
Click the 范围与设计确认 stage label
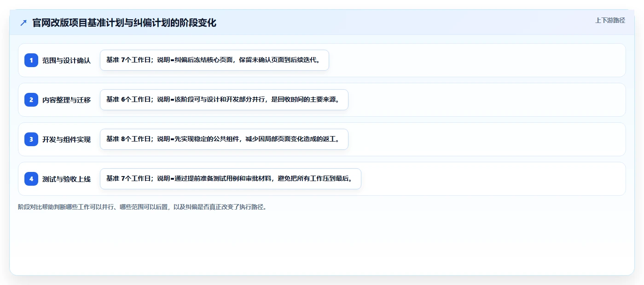66,60
